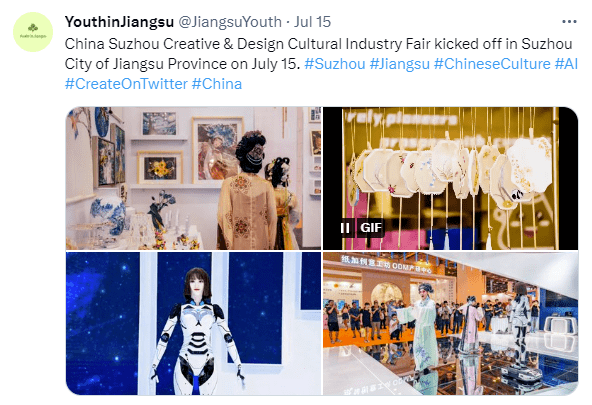The width and height of the screenshot is (592, 405).
Task: Follow the #AI hashtag
Action: [566, 64]
